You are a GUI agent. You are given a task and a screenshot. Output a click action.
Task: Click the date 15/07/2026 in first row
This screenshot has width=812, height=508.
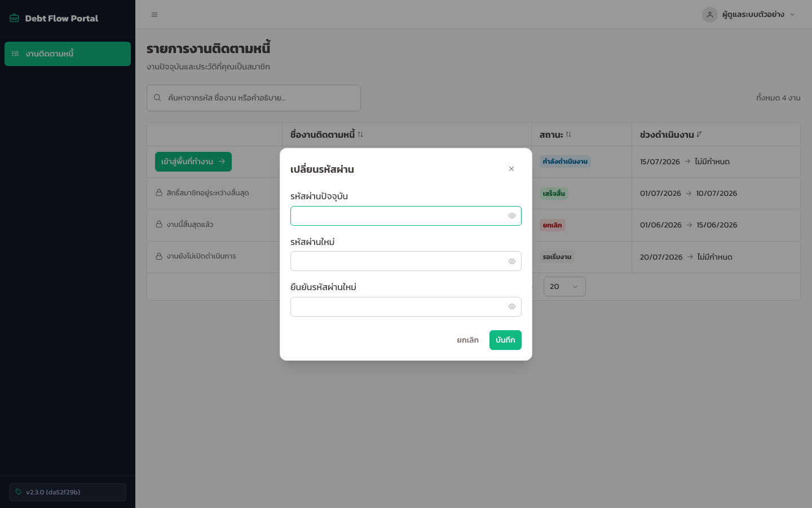pos(660,161)
